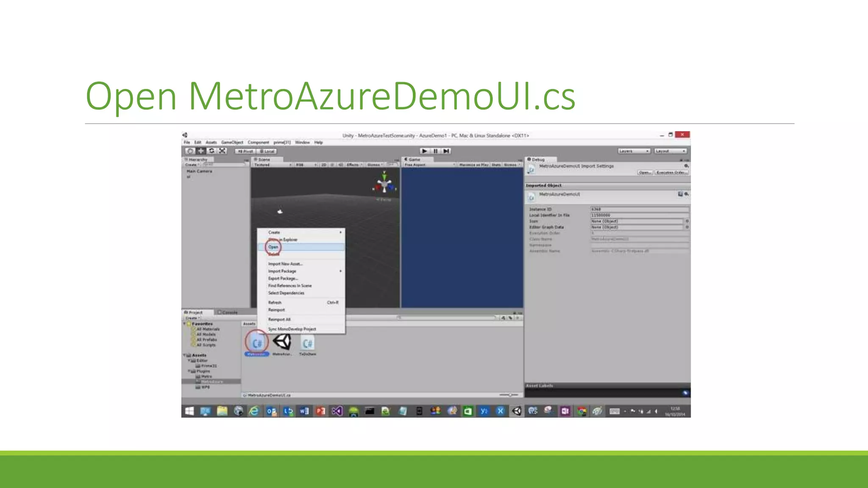Screen dimensions: 868x488
Task: Adjust the asset icon size slider
Action: pyautogui.click(x=509, y=395)
